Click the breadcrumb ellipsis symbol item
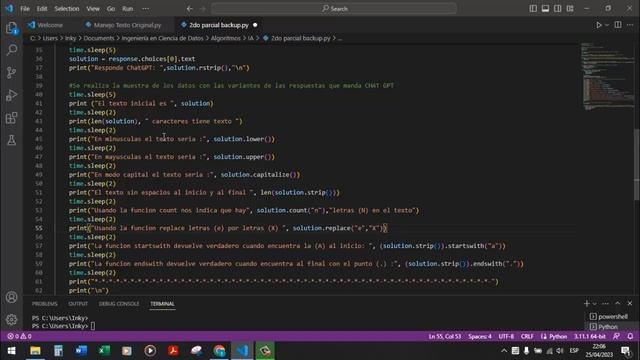The image size is (640, 360). (x=340, y=38)
